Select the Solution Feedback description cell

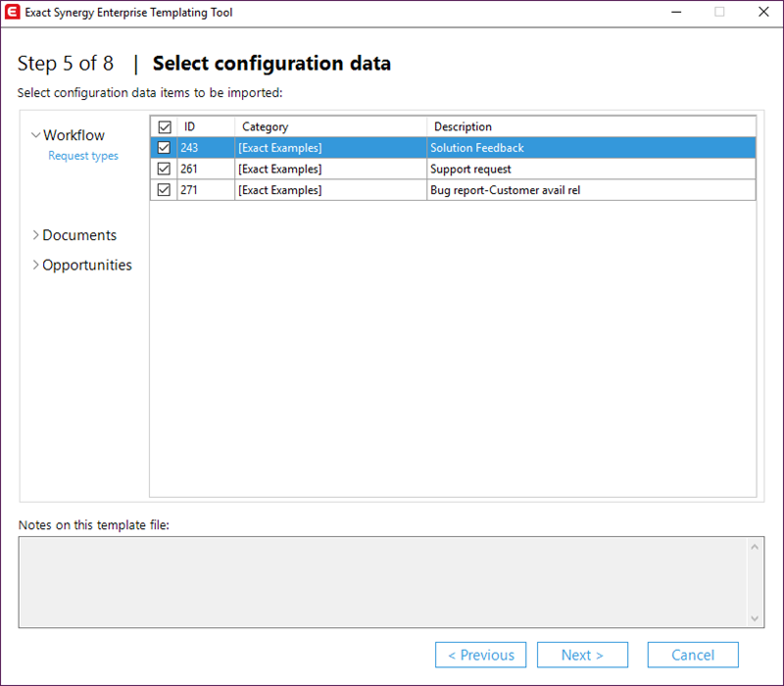click(592, 148)
